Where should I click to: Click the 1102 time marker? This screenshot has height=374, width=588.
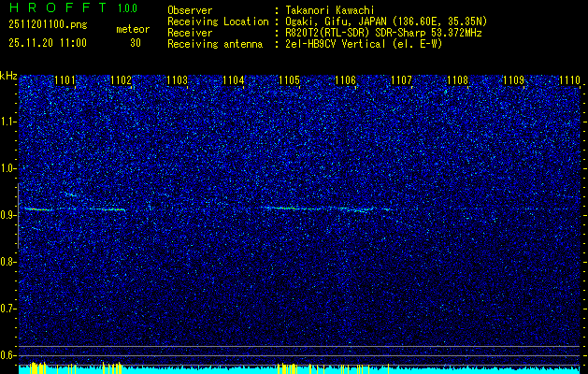122,80
